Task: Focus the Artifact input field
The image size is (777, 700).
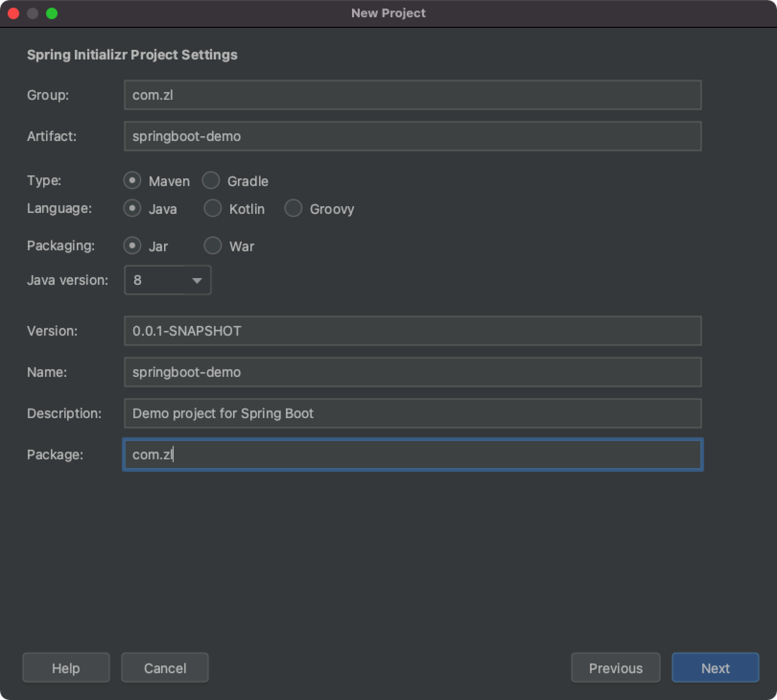Action: click(x=412, y=136)
